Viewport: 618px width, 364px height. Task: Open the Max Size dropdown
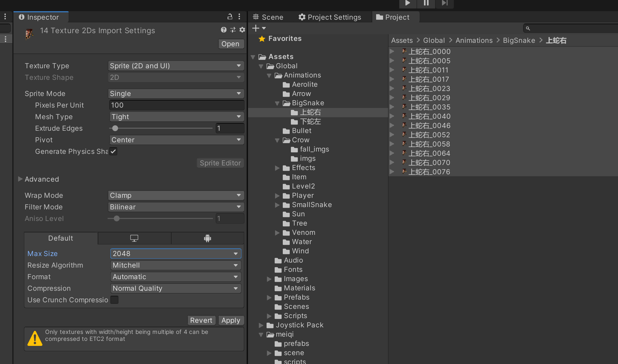click(176, 254)
